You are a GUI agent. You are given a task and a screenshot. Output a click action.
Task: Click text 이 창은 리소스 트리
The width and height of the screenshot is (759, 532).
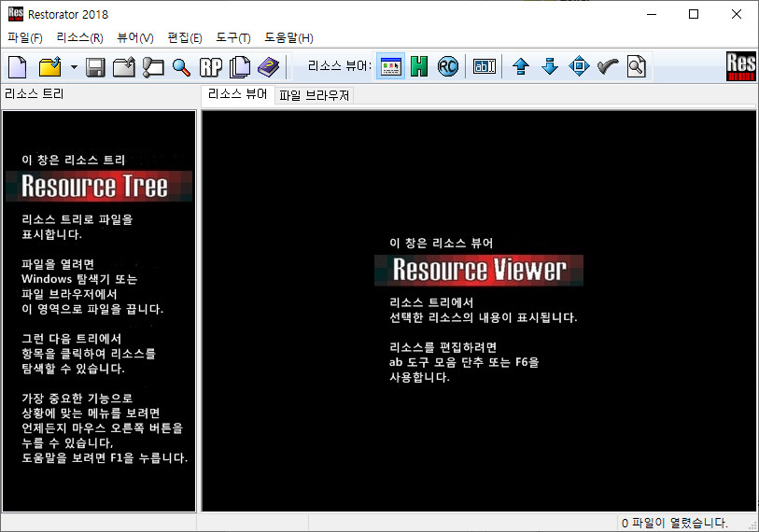[74, 160]
